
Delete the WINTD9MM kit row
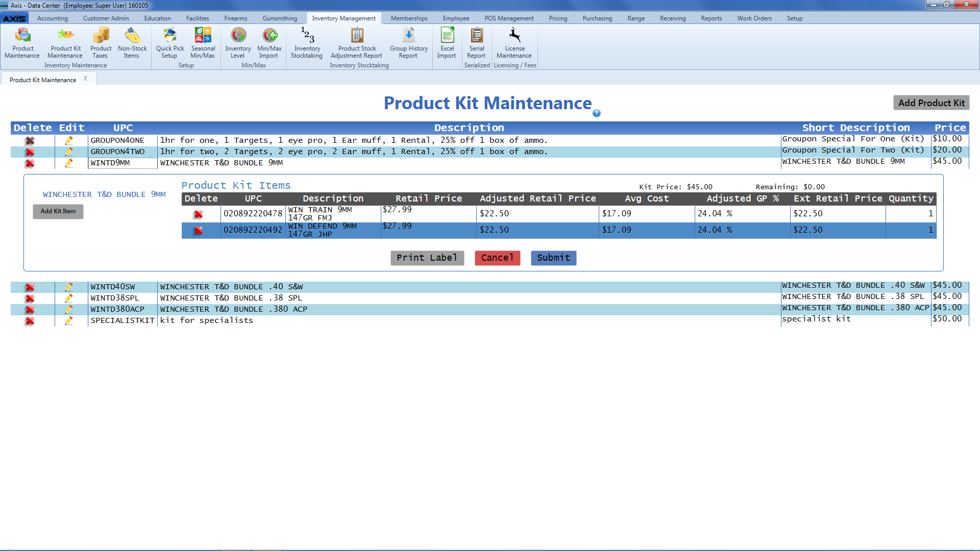point(30,163)
